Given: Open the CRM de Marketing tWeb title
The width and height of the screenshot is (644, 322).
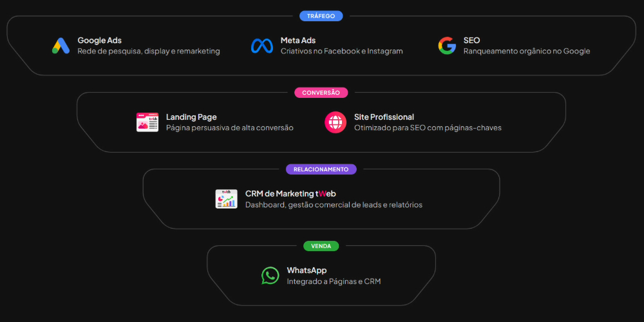Looking at the screenshot, I should coord(290,194).
